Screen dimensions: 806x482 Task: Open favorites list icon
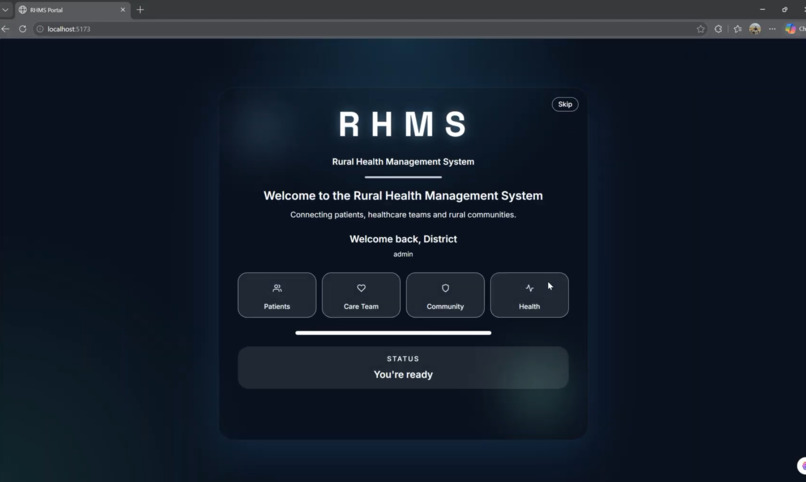[x=738, y=29]
